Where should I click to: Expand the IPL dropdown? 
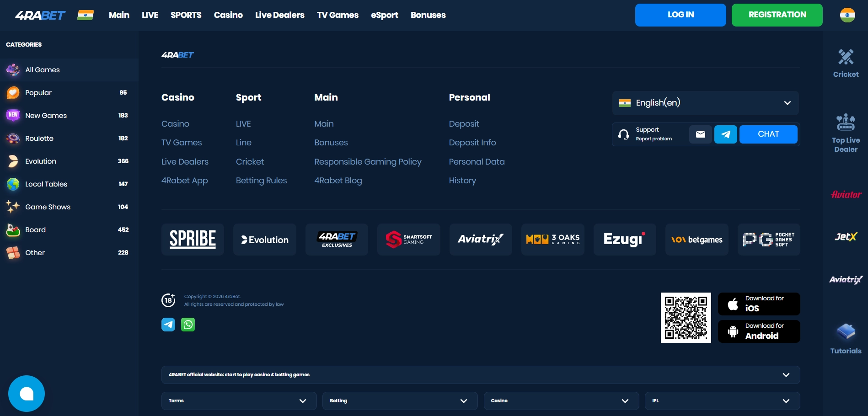point(723,401)
